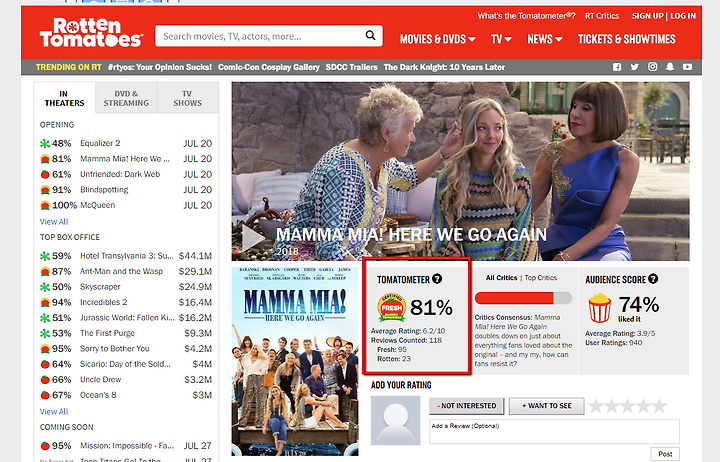720x462 pixels.
Task: Click the critics red score bar
Action: [523, 298]
